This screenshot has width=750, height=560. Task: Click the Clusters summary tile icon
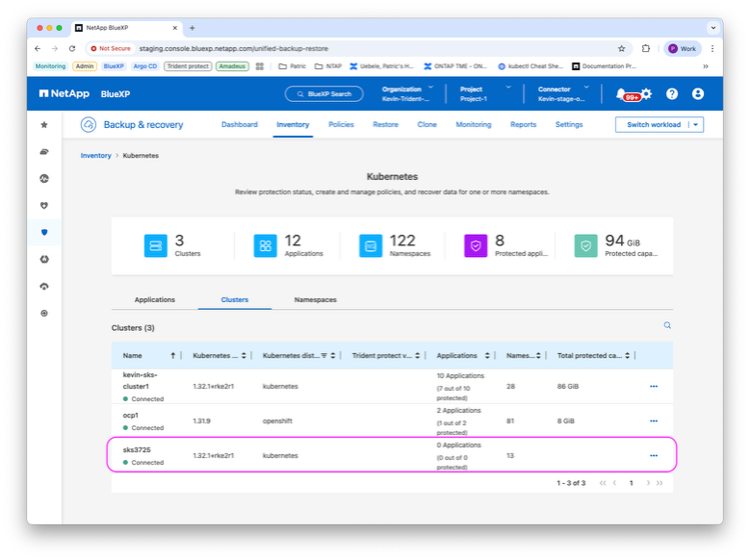155,245
